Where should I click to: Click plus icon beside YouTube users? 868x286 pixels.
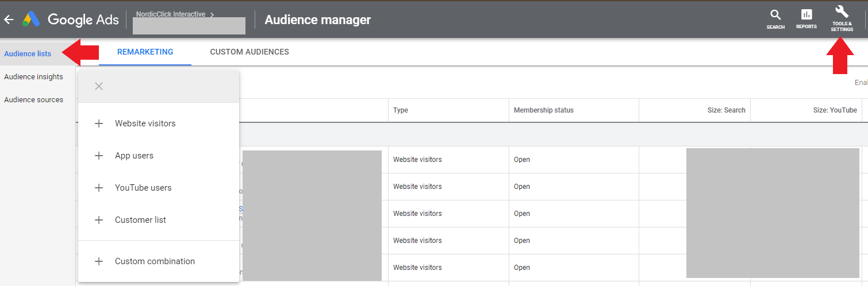pyautogui.click(x=99, y=188)
